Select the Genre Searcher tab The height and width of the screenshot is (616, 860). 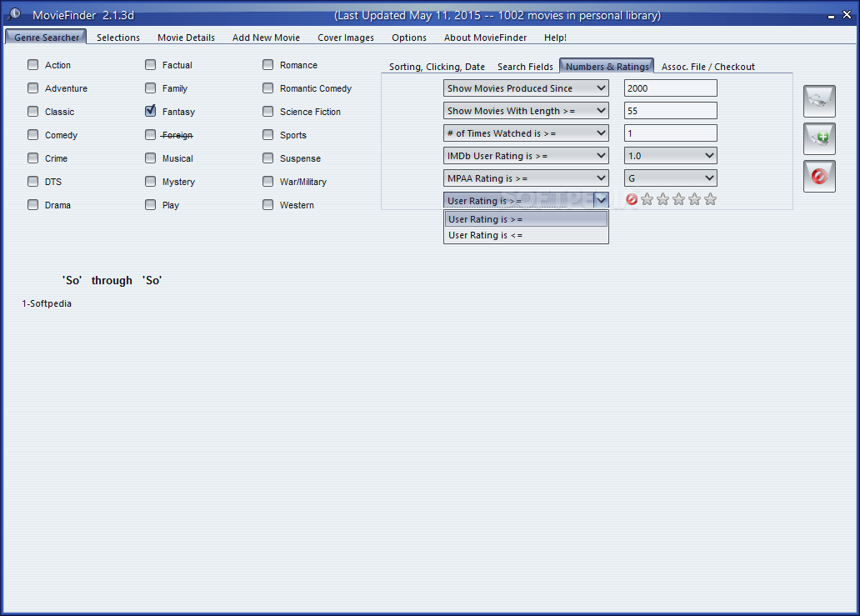(46, 37)
